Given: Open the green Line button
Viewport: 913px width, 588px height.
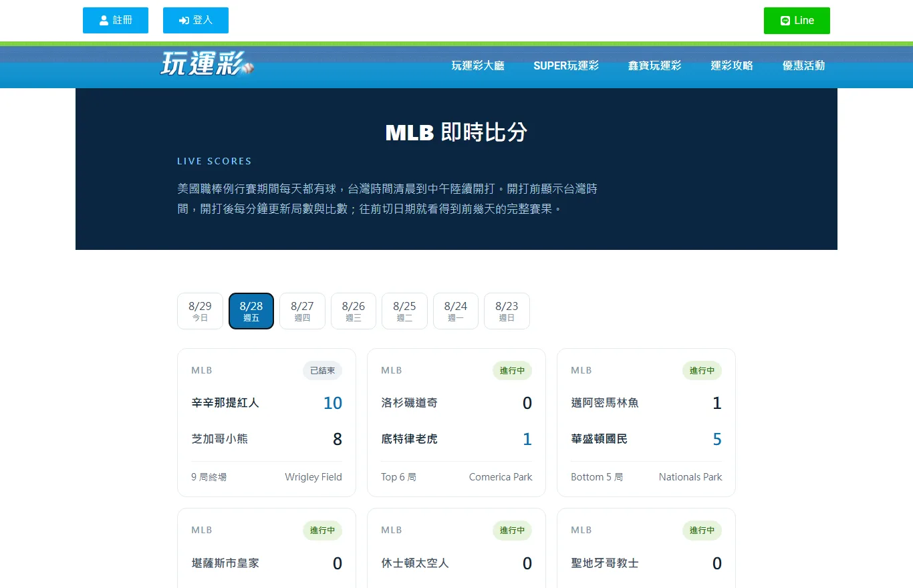Looking at the screenshot, I should point(797,21).
